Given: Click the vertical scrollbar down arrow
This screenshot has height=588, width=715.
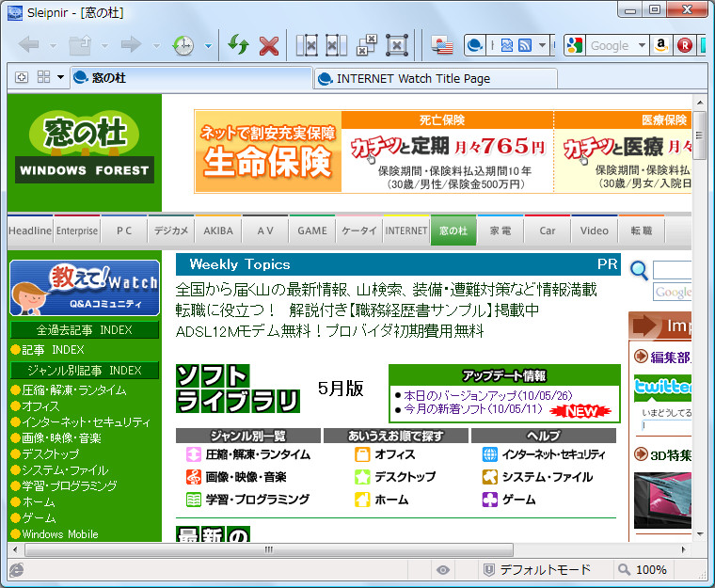Looking at the screenshot, I should tap(700, 534).
